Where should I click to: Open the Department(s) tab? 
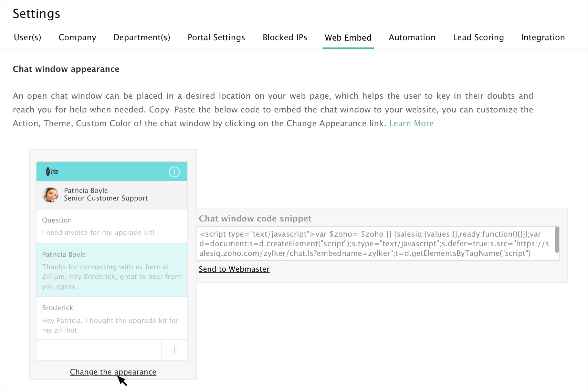(141, 37)
